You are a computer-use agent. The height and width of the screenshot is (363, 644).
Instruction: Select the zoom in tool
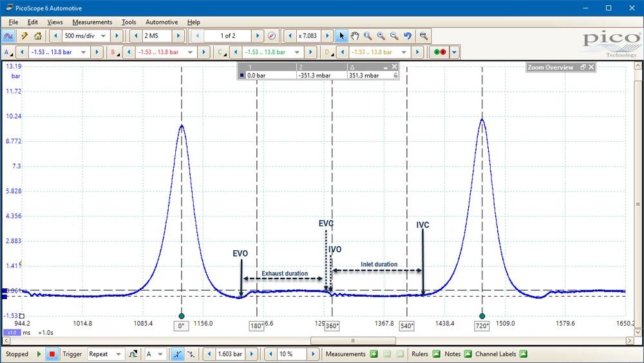coord(381,35)
